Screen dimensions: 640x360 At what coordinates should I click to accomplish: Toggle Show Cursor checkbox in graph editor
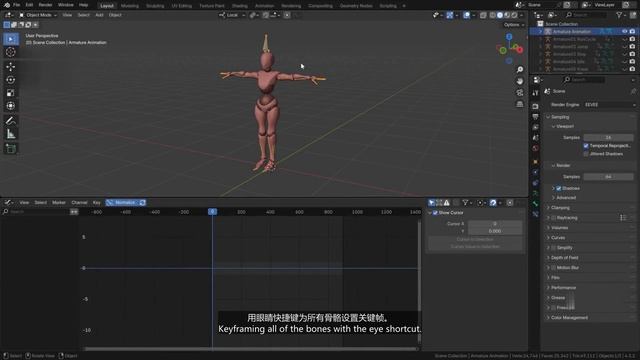point(435,213)
